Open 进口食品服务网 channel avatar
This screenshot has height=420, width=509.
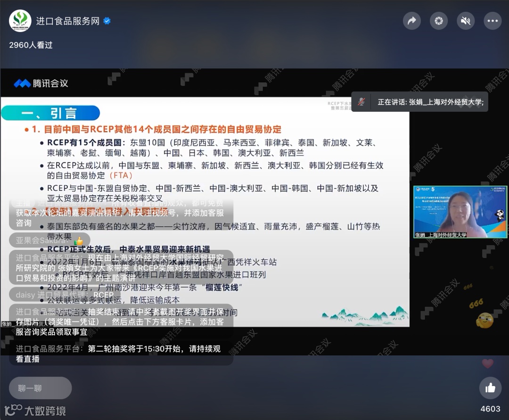20,21
